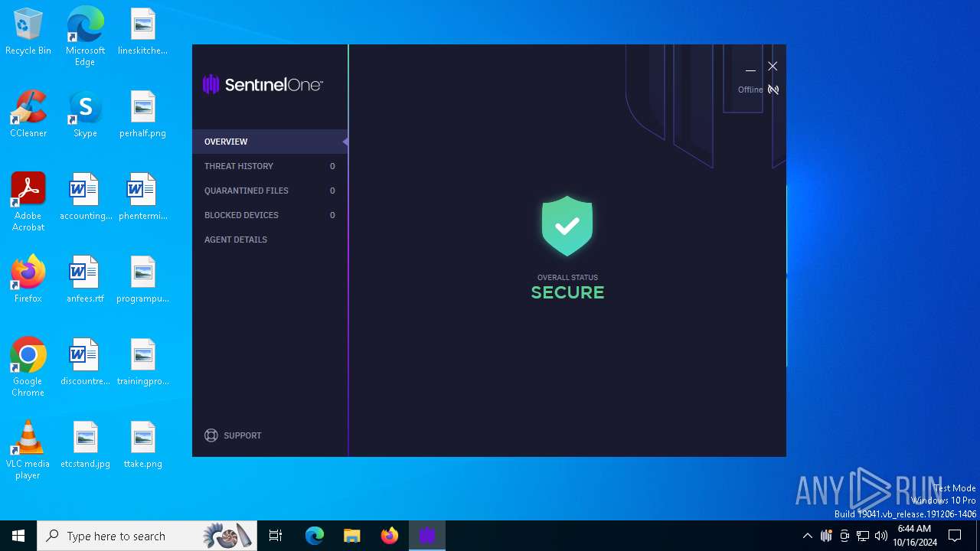Select the Microsoft Edge desktop shortcut
The image size is (980, 551).
tap(85, 36)
